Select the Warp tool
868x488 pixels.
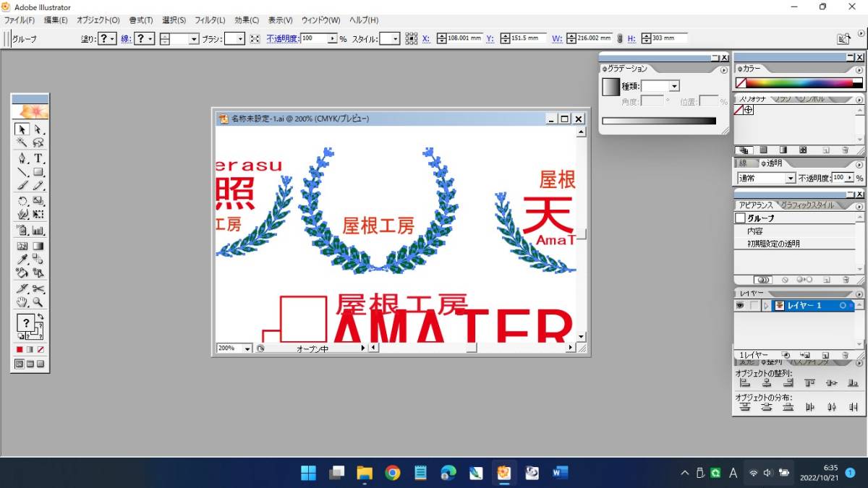click(x=22, y=215)
